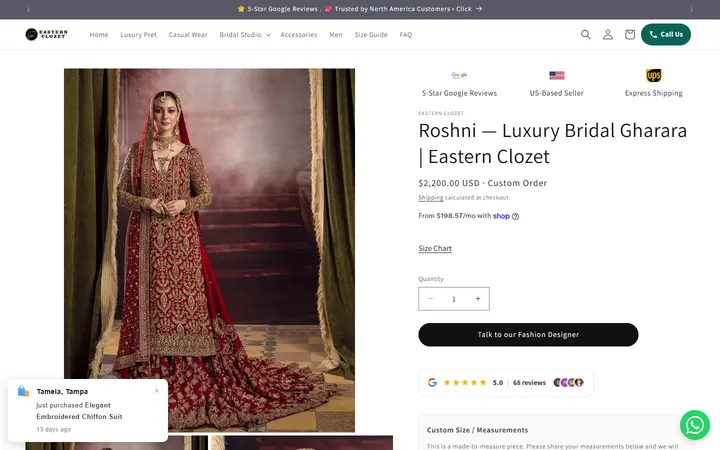
Task: Click the UPS Express Shipping icon
Action: point(653,75)
